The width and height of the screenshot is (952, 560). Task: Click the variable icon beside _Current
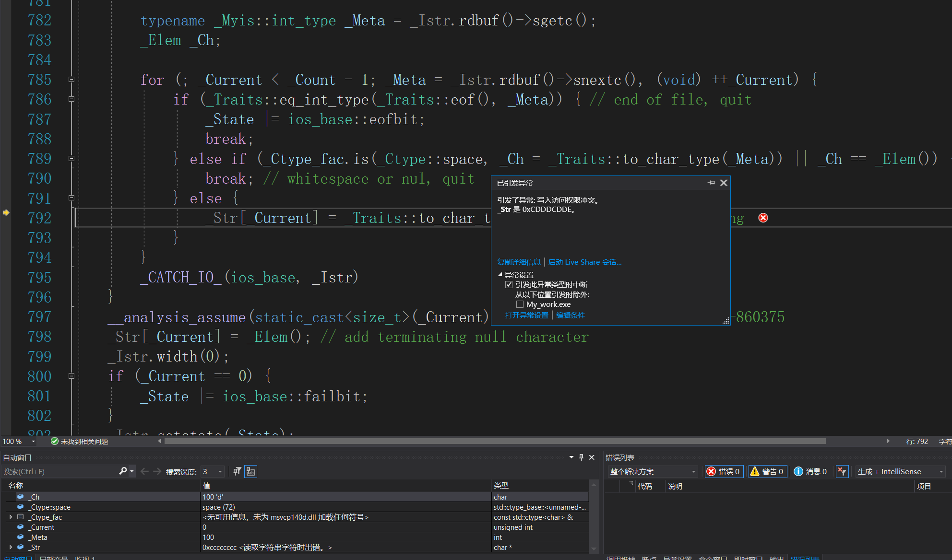[x=21, y=527]
